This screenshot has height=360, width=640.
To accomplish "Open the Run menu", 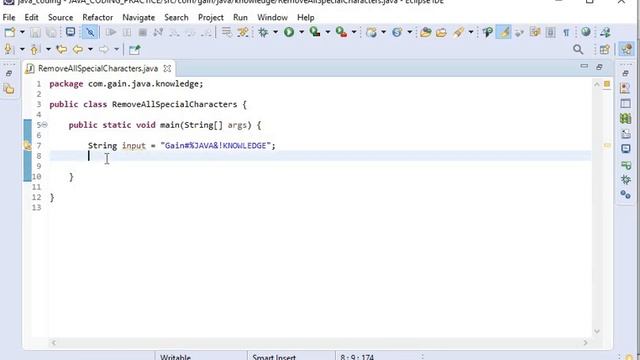I will click(240, 18).
